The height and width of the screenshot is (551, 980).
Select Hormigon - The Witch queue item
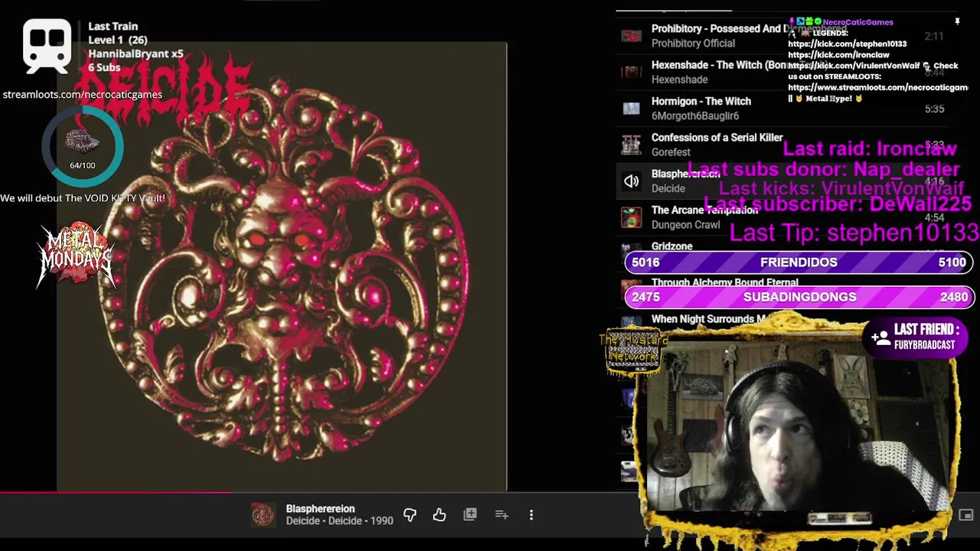(782, 109)
